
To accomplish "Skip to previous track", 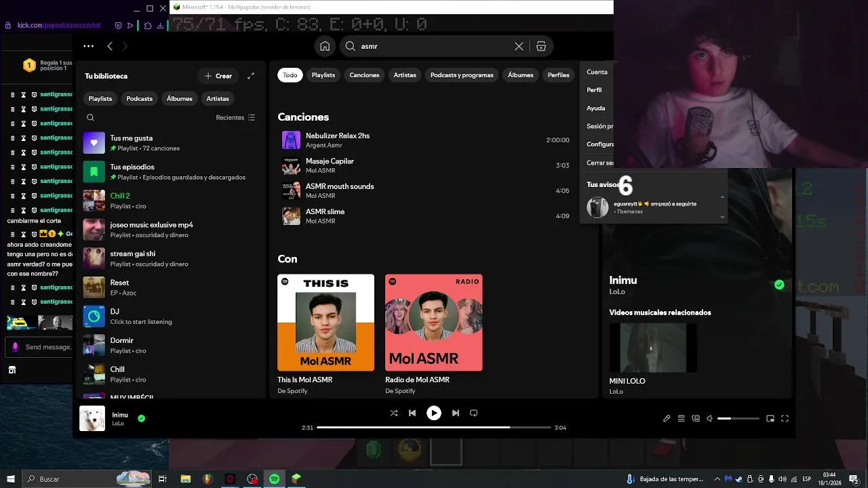I will coord(412,413).
